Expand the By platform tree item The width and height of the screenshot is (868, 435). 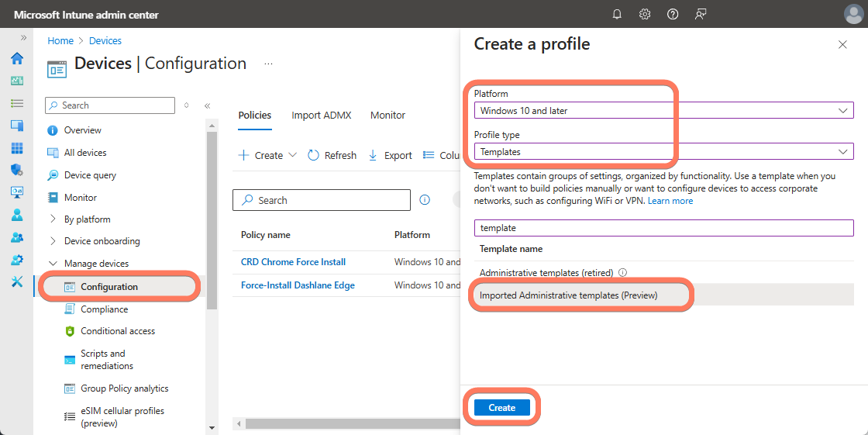[x=53, y=219]
